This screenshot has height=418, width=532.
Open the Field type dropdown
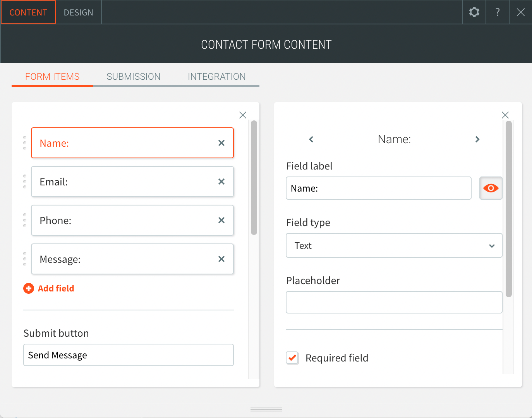point(394,245)
